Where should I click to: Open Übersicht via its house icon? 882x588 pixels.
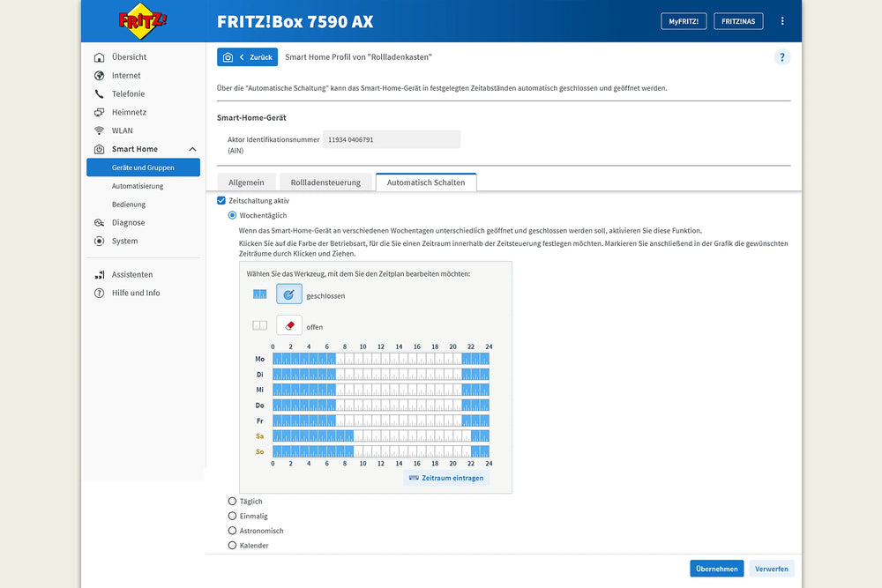point(100,57)
